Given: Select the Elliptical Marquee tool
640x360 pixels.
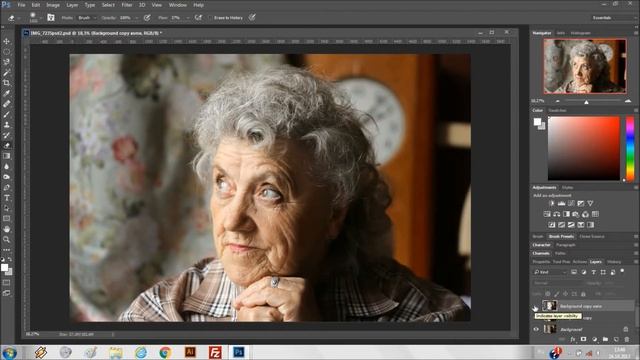Looking at the screenshot, I should 7,52.
